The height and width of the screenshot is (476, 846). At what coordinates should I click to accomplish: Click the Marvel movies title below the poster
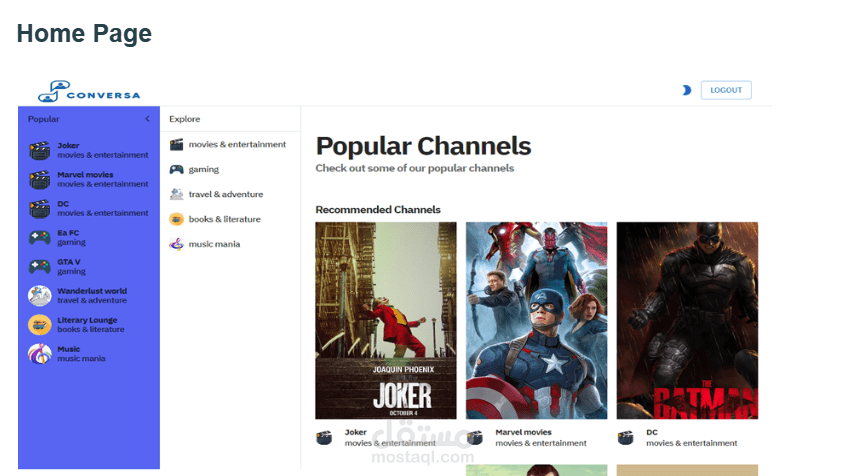(523, 432)
